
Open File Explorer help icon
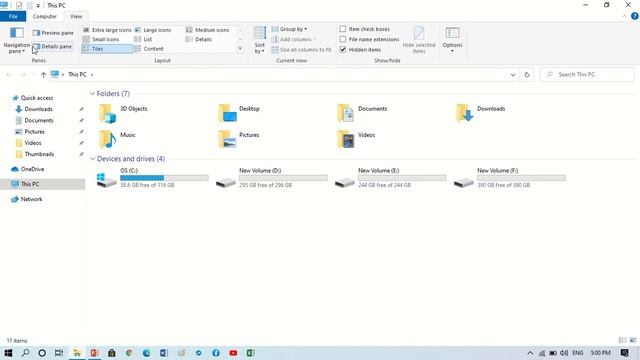[x=635, y=16]
